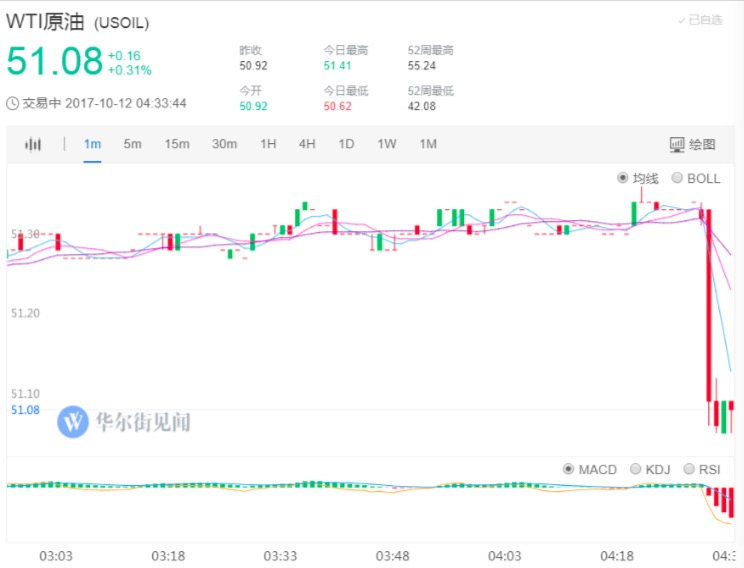
Task: Click the 51.20 price axis label
Action: [x=25, y=313]
